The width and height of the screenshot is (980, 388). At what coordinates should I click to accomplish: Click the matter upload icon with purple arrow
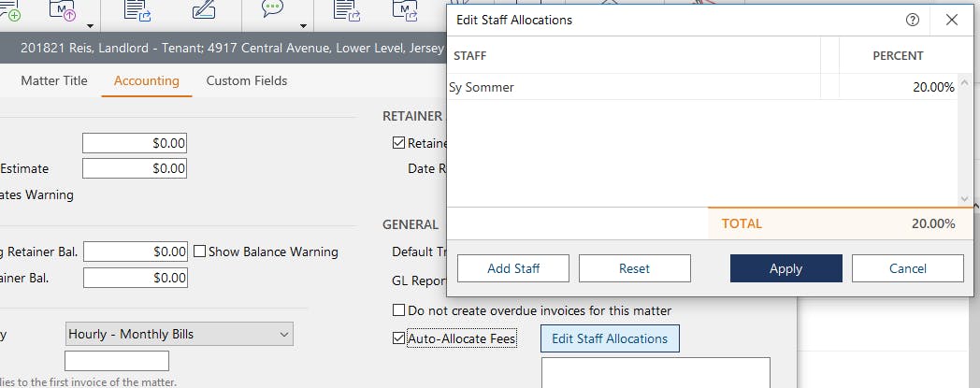pos(67,12)
